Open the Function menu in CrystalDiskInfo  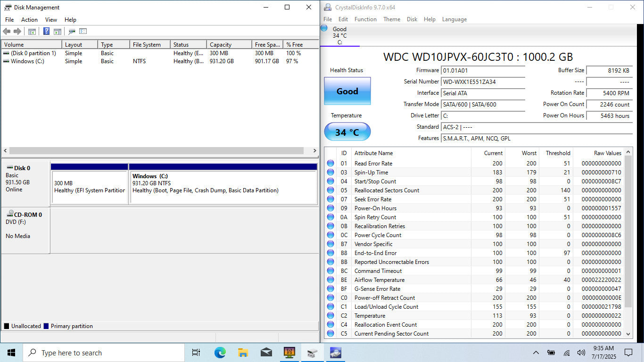tap(365, 19)
